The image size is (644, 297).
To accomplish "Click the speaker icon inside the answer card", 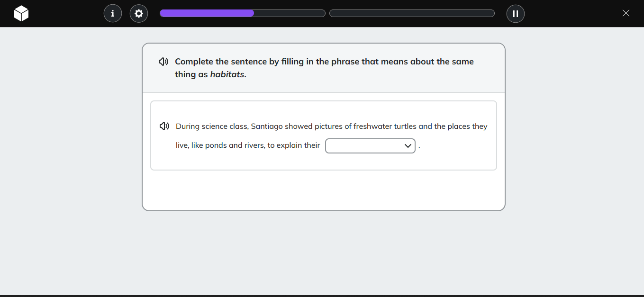I will [x=164, y=126].
